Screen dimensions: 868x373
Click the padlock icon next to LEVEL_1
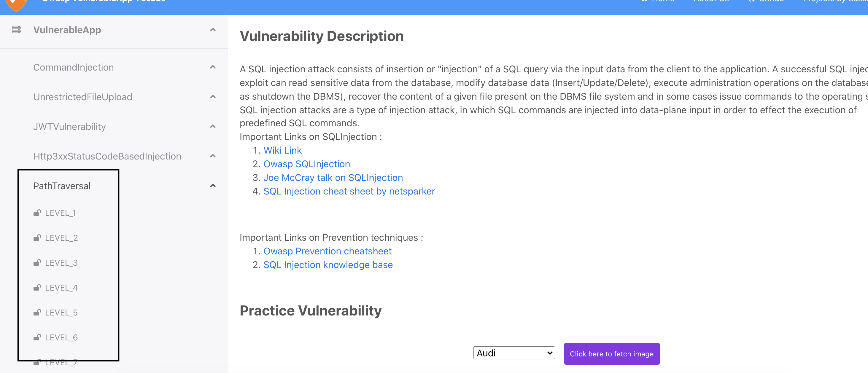37,212
